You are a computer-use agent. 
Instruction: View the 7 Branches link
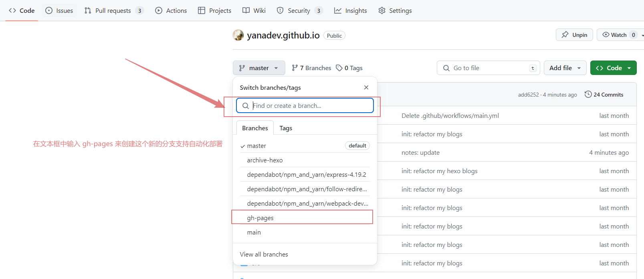tap(311, 68)
